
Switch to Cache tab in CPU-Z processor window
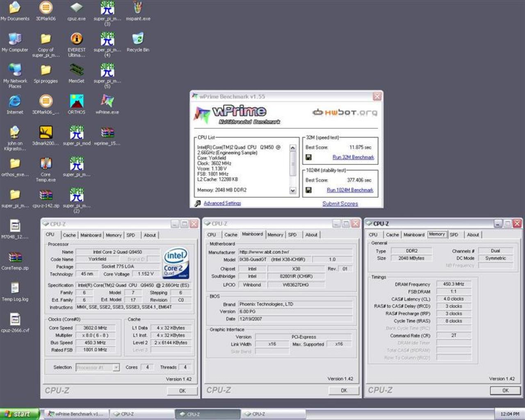coord(69,235)
